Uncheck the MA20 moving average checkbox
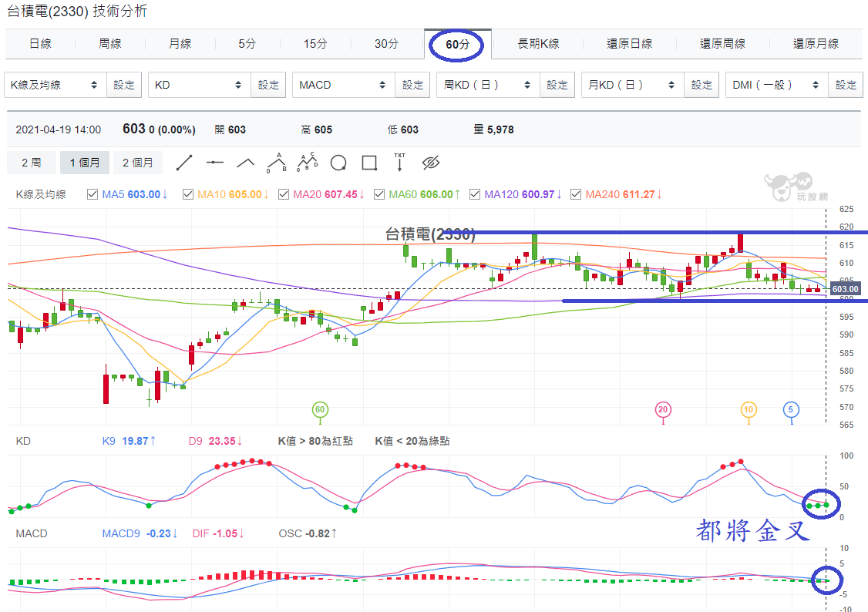The width and height of the screenshot is (868, 612). pyautogui.click(x=284, y=194)
